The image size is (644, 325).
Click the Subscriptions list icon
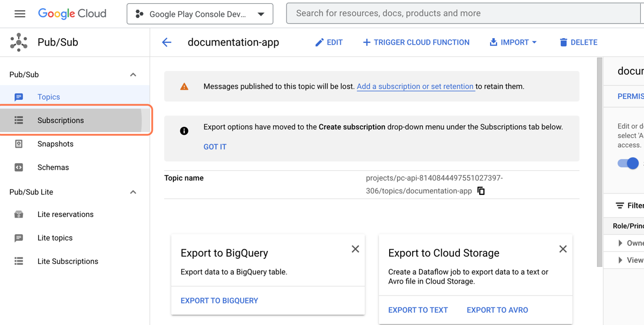(19, 120)
